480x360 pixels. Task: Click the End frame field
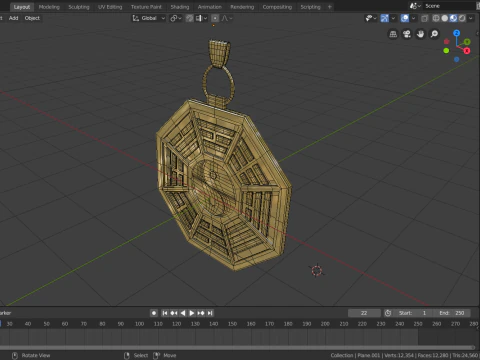click(x=452, y=313)
